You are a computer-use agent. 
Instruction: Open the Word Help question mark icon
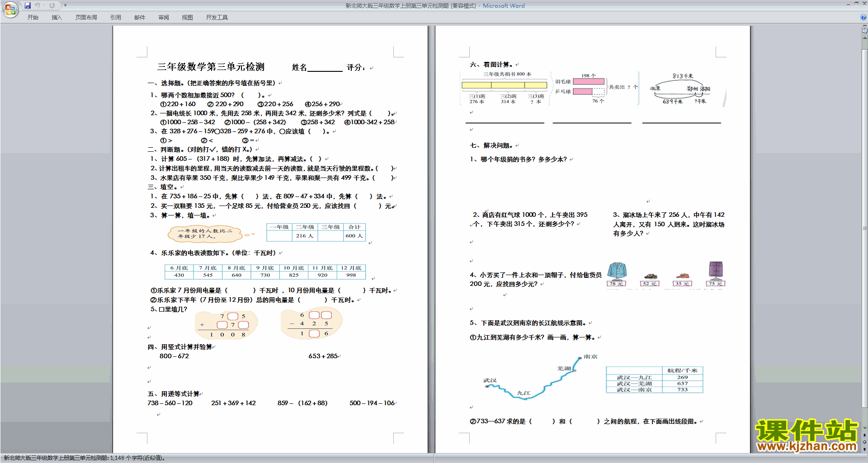pos(863,17)
